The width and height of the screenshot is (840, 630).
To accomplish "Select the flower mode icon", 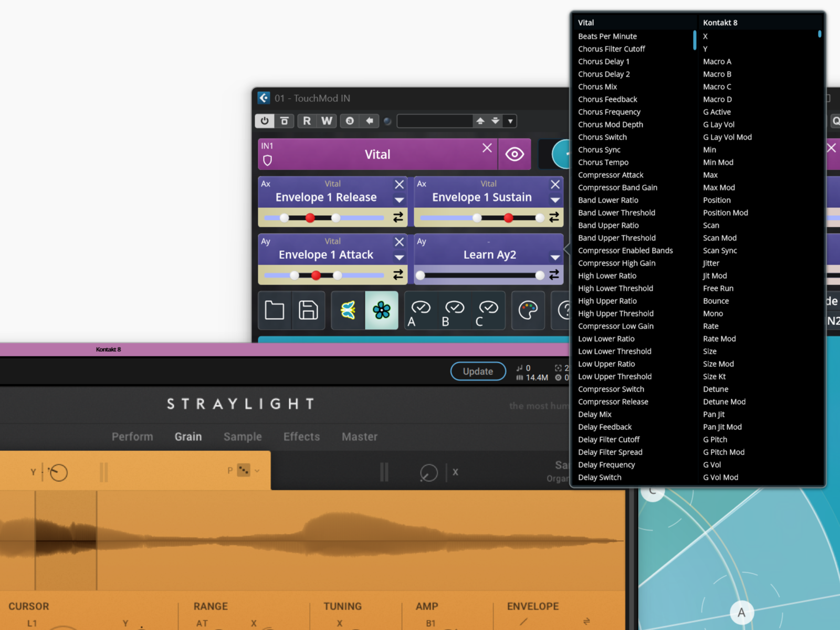I will (x=382, y=310).
